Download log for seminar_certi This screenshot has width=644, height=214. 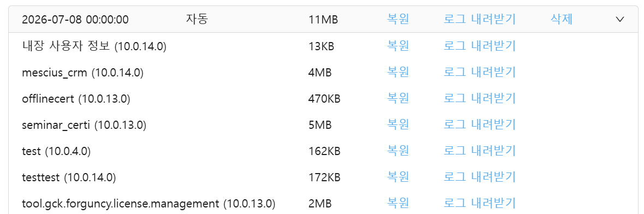480,125
